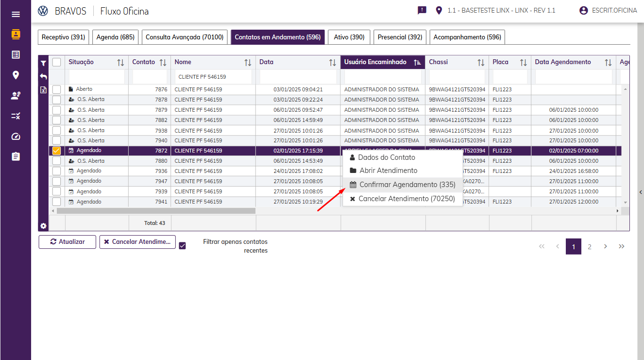Uncheck the selected row for contact 7872
644x360 pixels.
57,151
